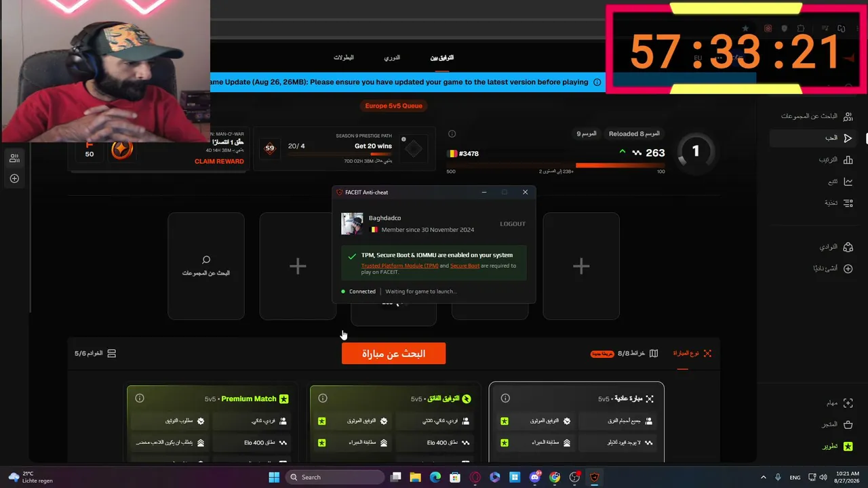Click the empty party slot plus next to search card

[298, 266]
